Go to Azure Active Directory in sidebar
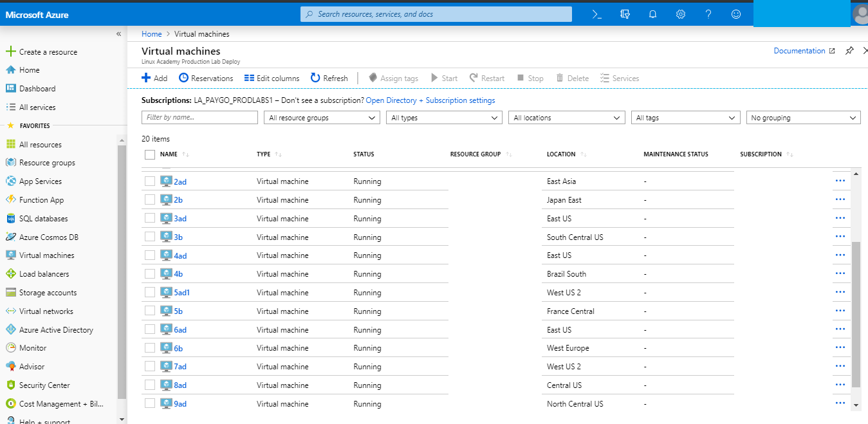The height and width of the screenshot is (424, 868). [56, 330]
